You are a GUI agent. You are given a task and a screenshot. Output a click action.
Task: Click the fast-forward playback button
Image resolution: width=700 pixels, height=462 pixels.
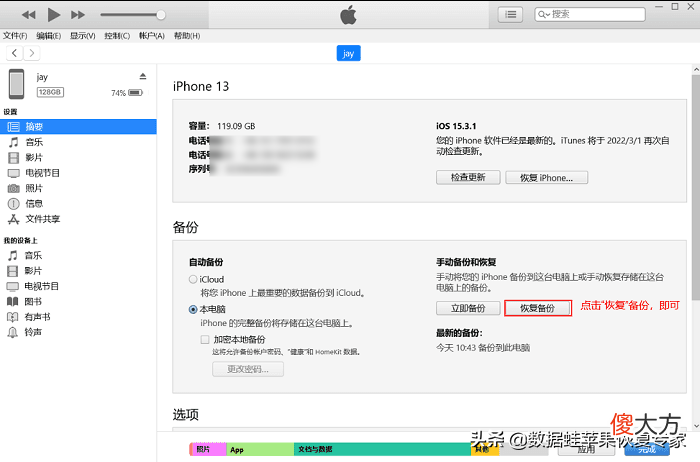78,15
